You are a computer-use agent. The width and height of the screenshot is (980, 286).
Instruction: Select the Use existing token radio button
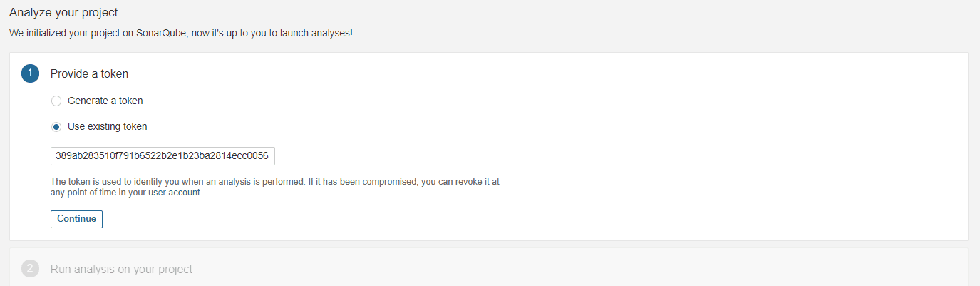click(x=56, y=127)
